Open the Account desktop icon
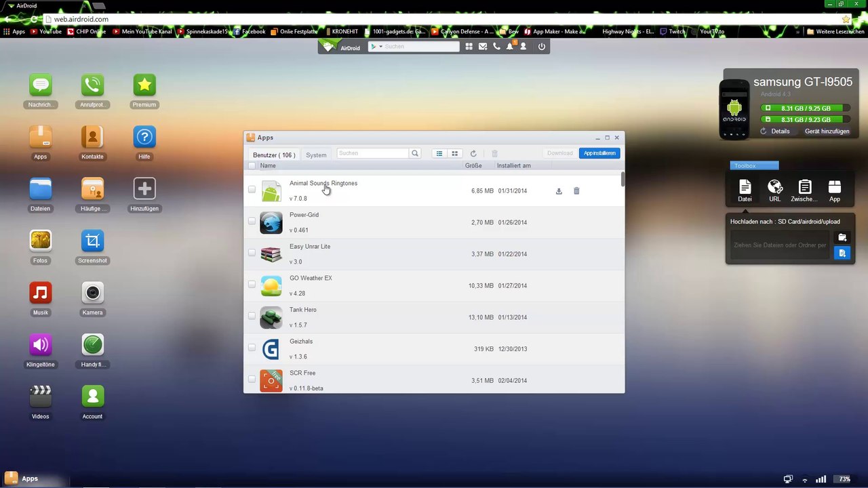Image resolution: width=868 pixels, height=488 pixels. click(x=92, y=396)
